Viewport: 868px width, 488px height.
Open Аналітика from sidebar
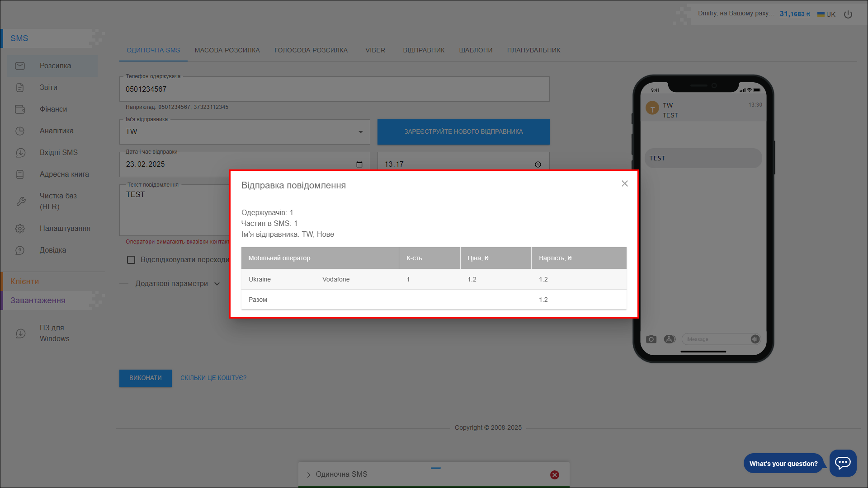click(57, 131)
